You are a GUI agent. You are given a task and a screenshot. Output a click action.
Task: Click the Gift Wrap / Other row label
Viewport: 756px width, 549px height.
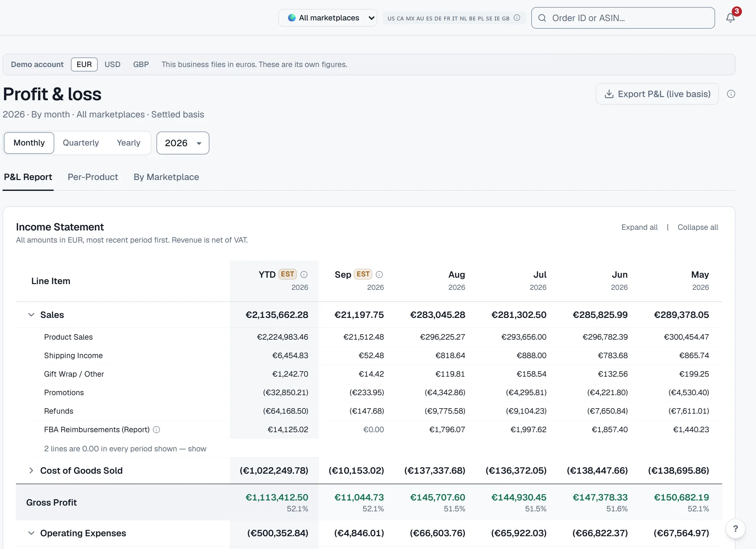click(x=74, y=374)
